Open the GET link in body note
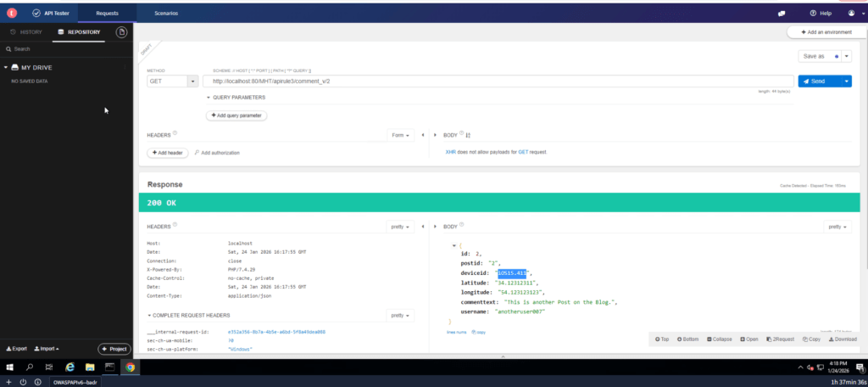This screenshot has height=387, width=868. [x=523, y=151]
